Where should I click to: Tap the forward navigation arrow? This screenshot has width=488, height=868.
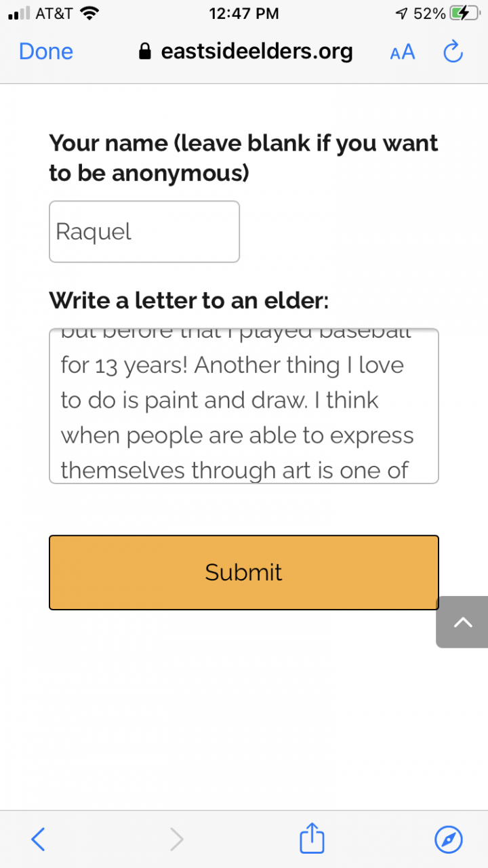176,840
